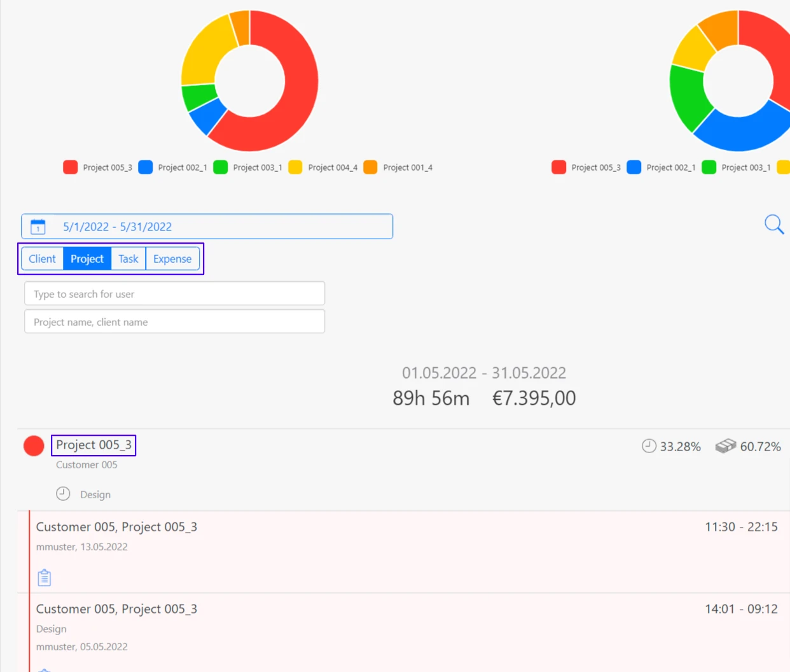This screenshot has height=672, width=790.
Task: Select the Client filter
Action: [42, 258]
